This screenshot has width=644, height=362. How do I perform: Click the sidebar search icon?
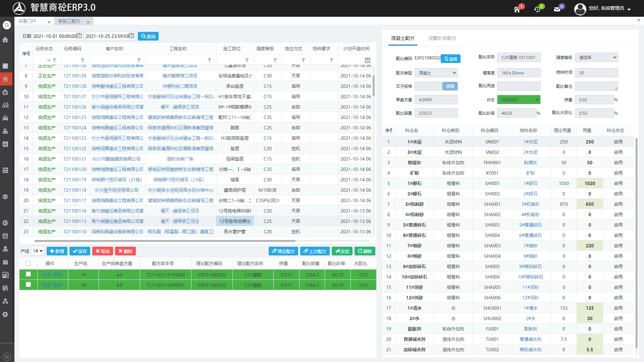7,25
